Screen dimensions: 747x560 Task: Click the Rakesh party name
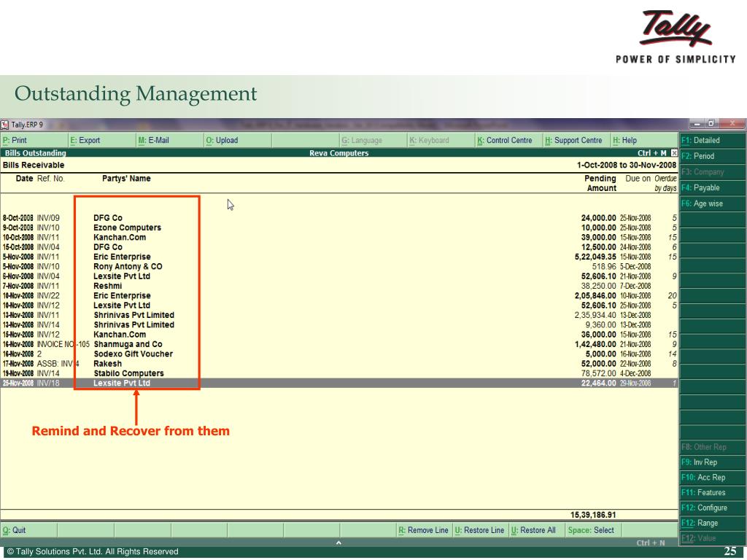click(108, 364)
